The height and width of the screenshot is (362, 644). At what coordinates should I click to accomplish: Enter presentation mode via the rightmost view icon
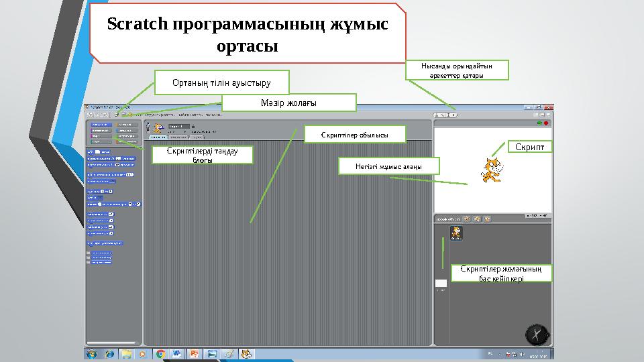[x=548, y=115]
